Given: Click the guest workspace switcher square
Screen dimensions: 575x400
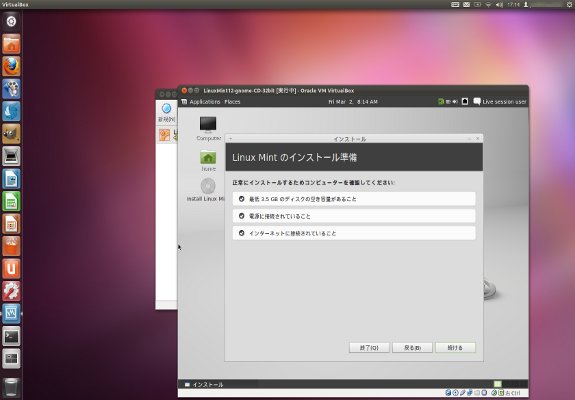Looking at the screenshot, I should [497, 384].
